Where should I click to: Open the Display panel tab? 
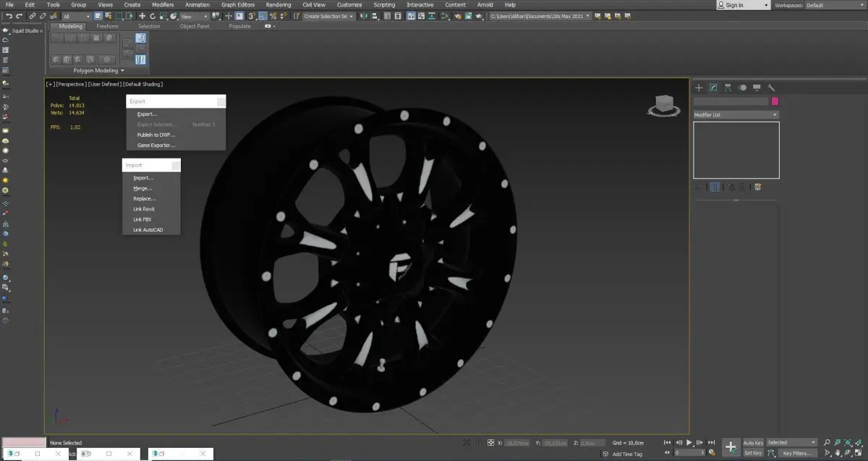point(757,88)
